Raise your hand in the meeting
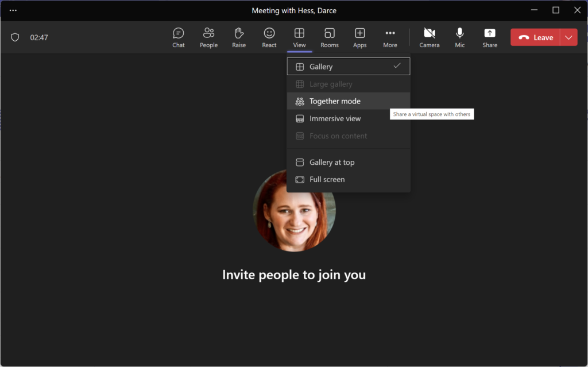The height and width of the screenshot is (367, 588). pyautogui.click(x=239, y=37)
